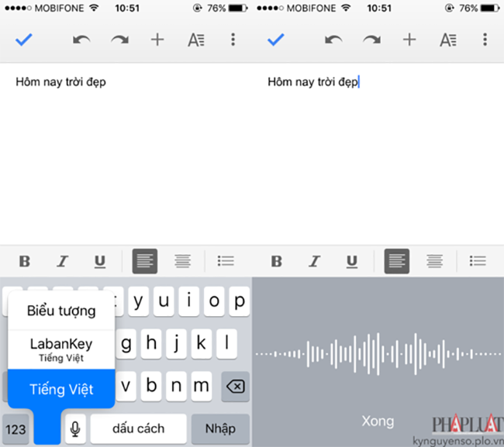
Task: Select Biểu tượng in the keyboard switcher popup
Action: click(x=61, y=311)
